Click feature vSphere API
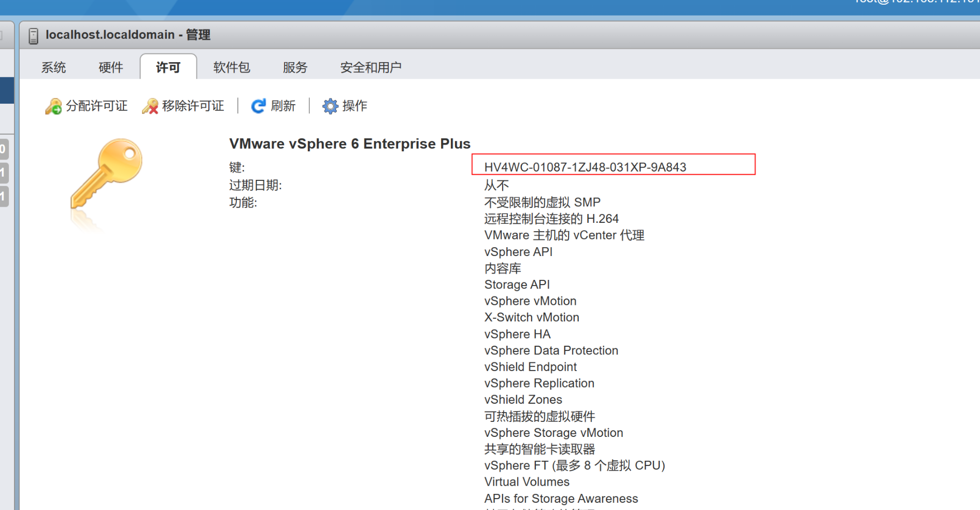Image resolution: width=980 pixels, height=510 pixels. point(518,252)
